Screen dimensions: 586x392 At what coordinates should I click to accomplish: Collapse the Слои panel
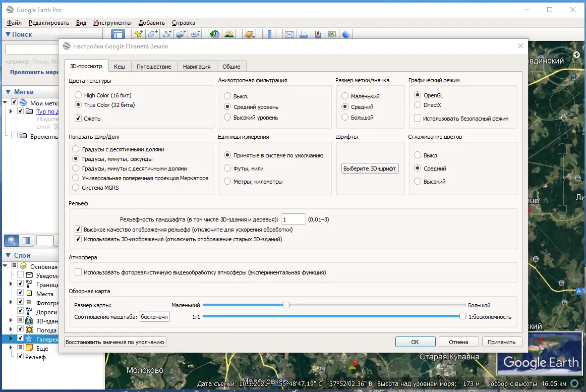8,256
